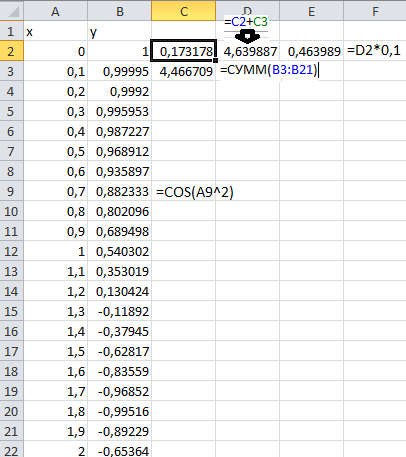Click the fill handle of cell C2
Screen dimensions: 406x457
215,60
